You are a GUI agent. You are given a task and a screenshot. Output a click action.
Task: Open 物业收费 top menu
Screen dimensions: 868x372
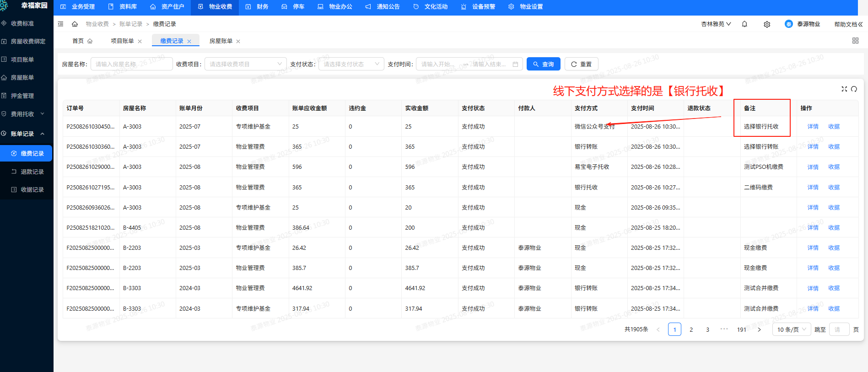[x=215, y=7]
